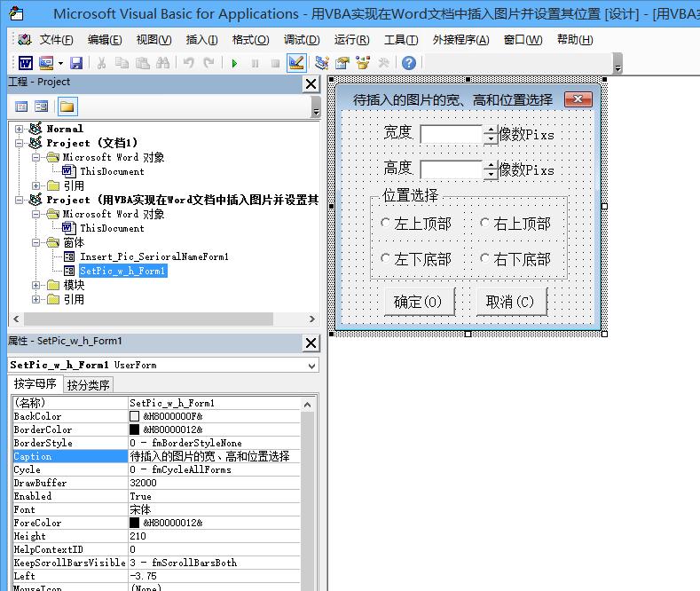The image size is (700, 591).
Task: Click the Save disk icon
Action: click(x=76, y=63)
